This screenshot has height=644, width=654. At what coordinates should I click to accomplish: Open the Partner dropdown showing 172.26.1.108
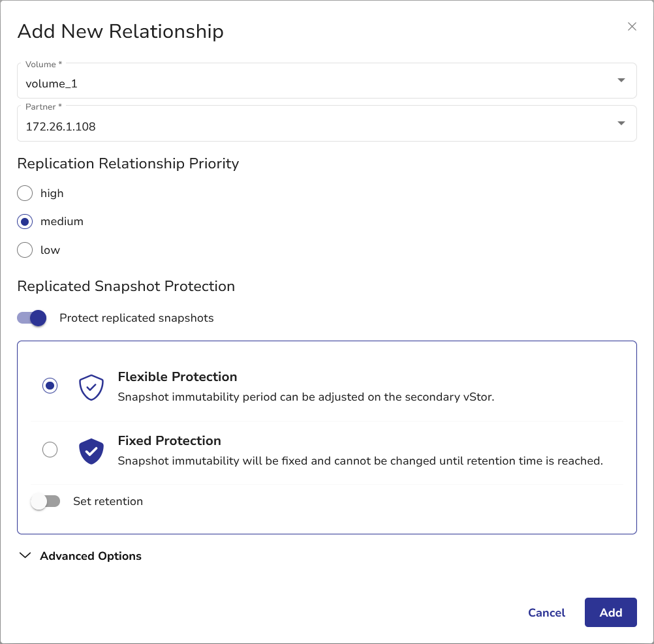(313, 126)
